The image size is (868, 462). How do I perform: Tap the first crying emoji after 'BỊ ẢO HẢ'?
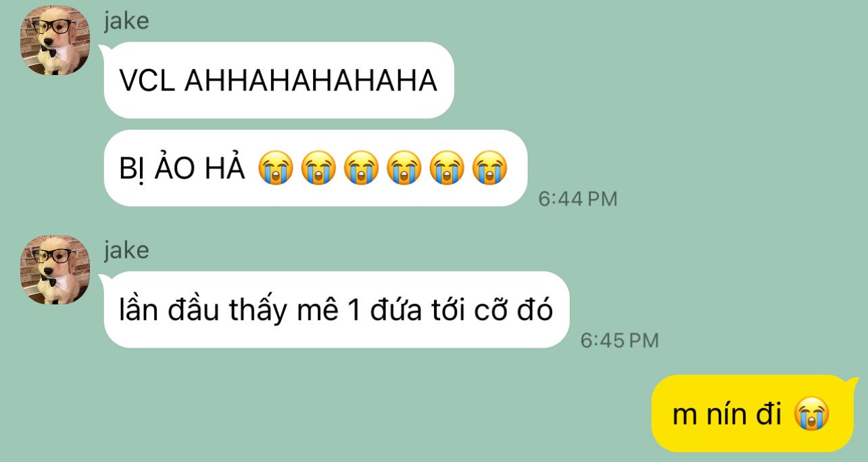(x=275, y=168)
